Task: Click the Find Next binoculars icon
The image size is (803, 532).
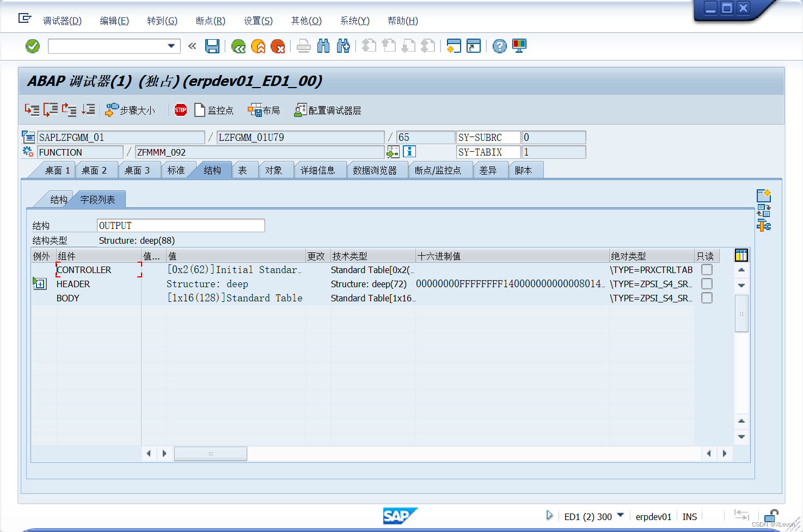Action: tap(343, 46)
